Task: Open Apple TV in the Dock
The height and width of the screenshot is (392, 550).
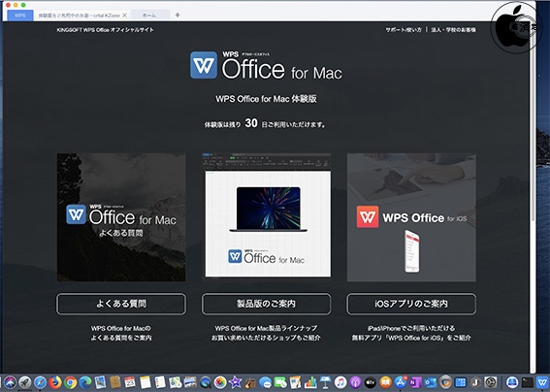Action: pos(371,382)
